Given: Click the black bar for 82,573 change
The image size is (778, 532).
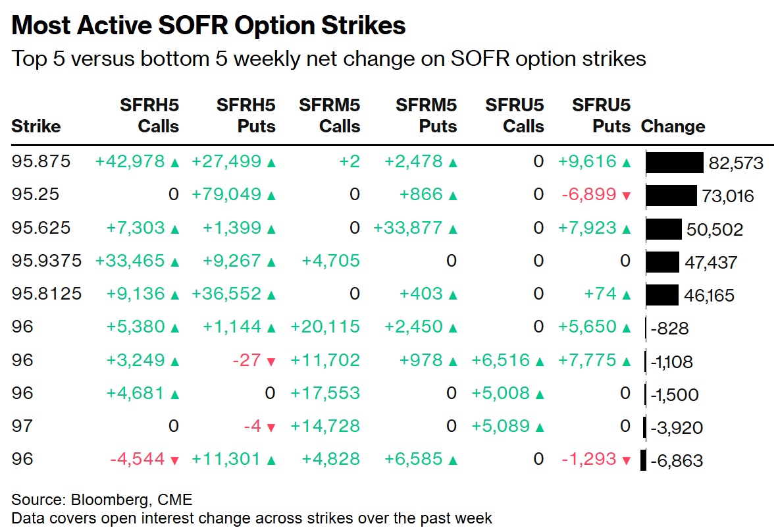Looking at the screenshot, I should pyautogui.click(x=675, y=163).
